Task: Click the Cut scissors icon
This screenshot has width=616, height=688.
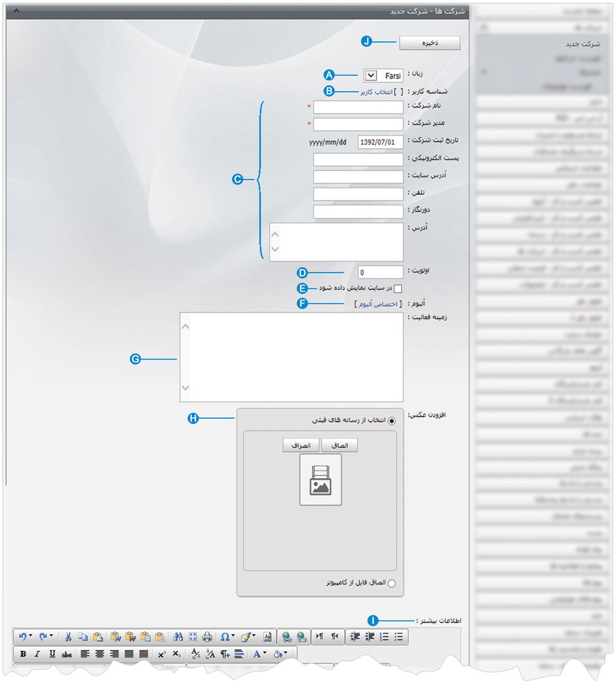Action: pos(67,636)
